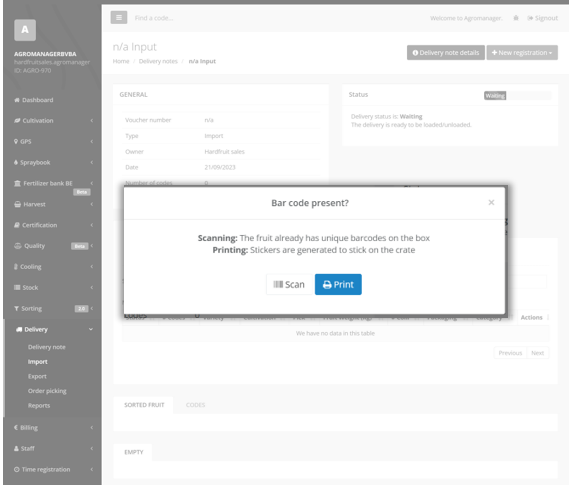Select the SORTED FRUIT tab
Screen dimensions: 569x490
(x=144, y=405)
